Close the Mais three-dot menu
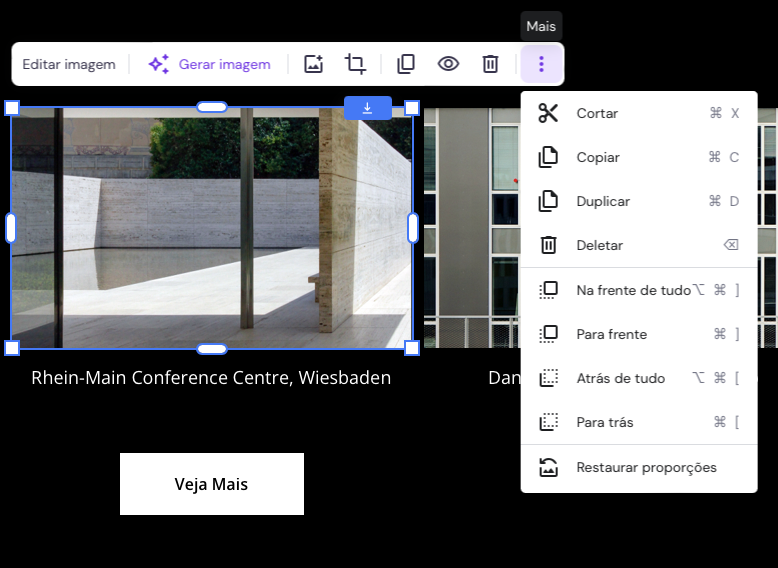 click(x=541, y=64)
